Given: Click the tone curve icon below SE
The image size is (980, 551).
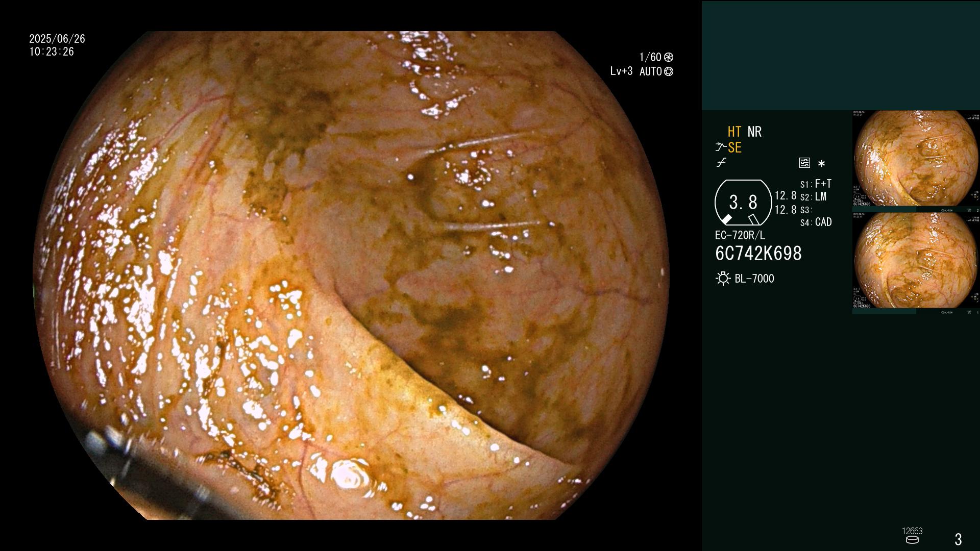Looking at the screenshot, I should (x=721, y=163).
